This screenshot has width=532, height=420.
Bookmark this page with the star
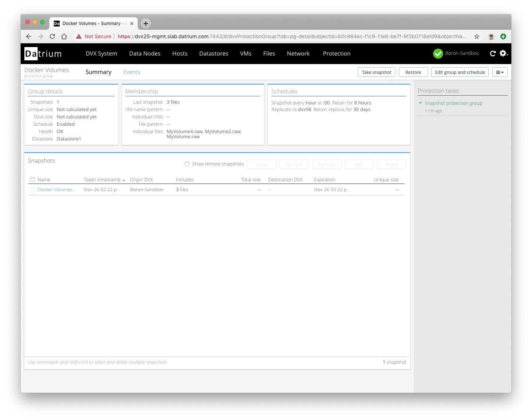pyautogui.click(x=477, y=36)
